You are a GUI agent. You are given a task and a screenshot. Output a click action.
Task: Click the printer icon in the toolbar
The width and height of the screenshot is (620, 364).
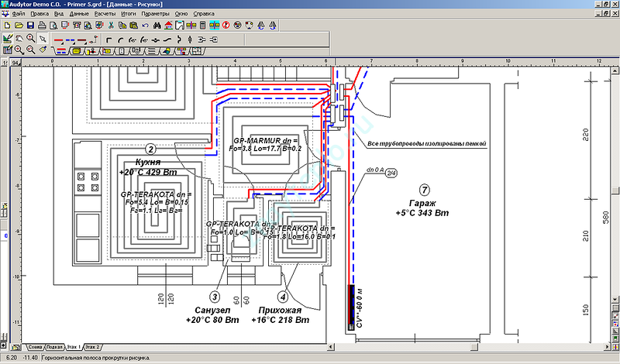coord(41,26)
